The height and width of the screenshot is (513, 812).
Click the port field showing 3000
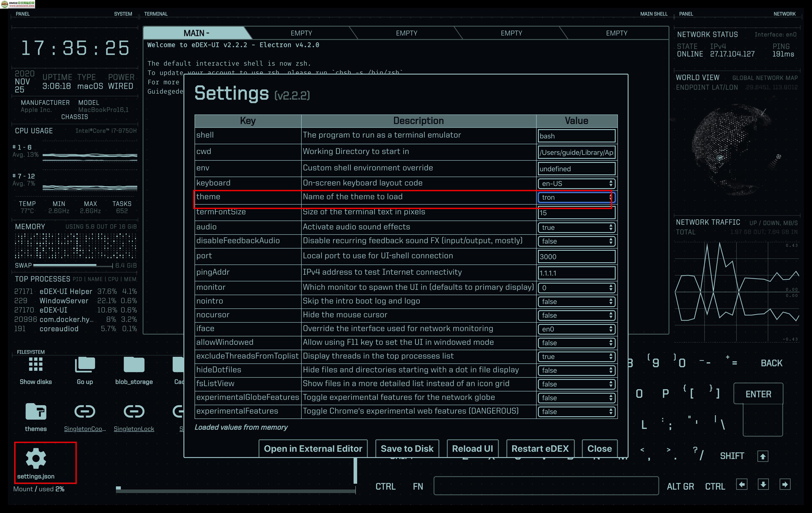tap(576, 256)
